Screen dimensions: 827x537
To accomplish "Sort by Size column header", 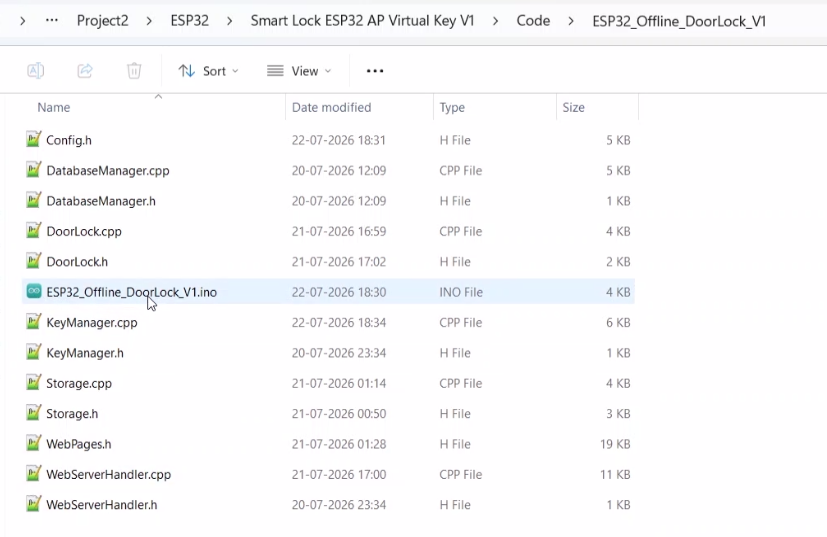I will coord(573,108).
